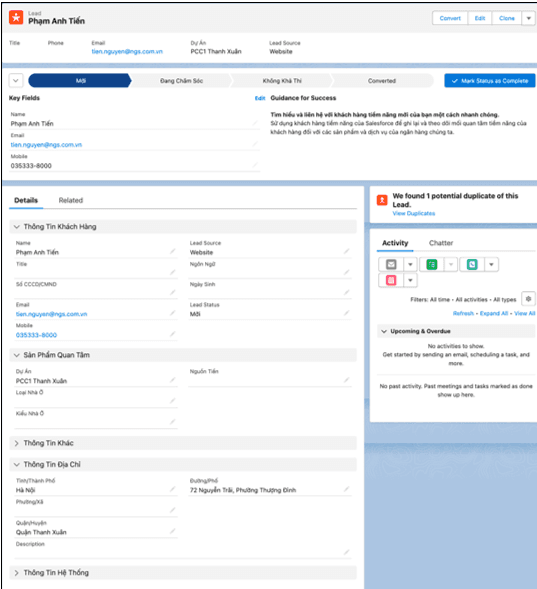
Task: Toggle the path details chevron button
Action: [16, 80]
